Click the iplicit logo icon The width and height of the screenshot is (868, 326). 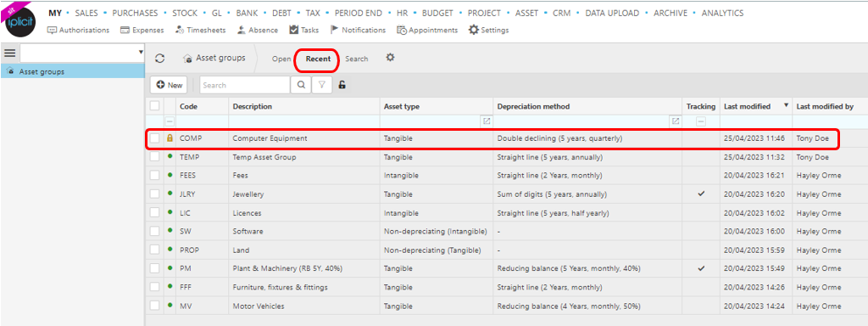pos(20,21)
